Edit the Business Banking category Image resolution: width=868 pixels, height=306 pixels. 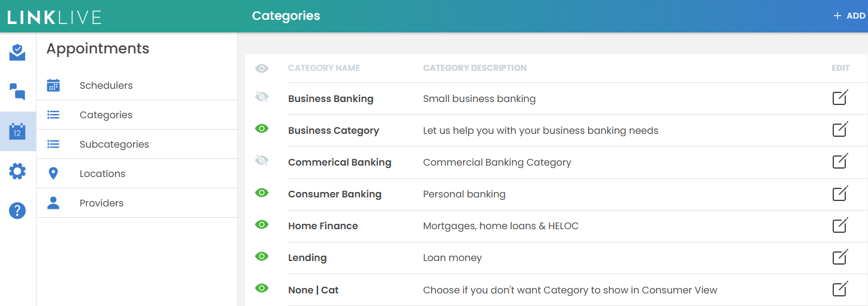tap(840, 98)
